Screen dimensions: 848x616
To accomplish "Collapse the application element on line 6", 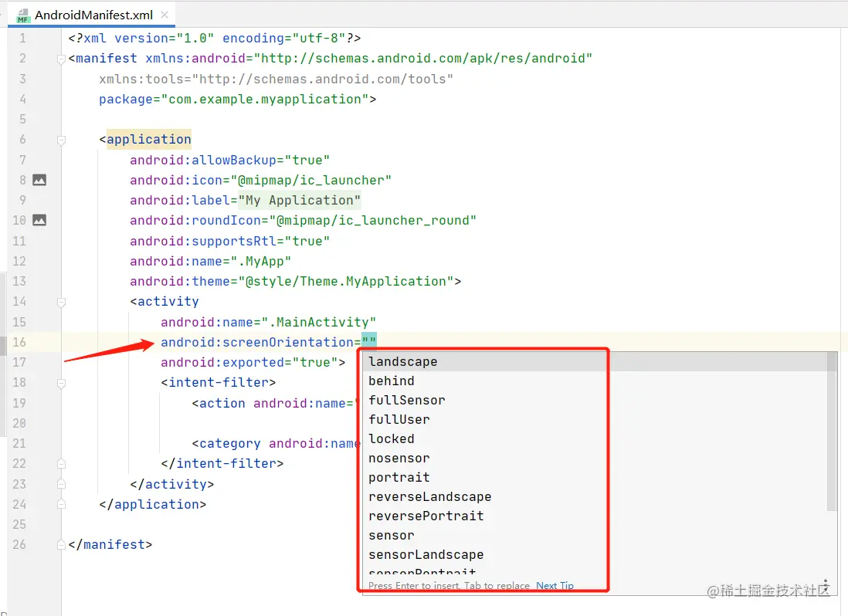I will click(x=61, y=140).
